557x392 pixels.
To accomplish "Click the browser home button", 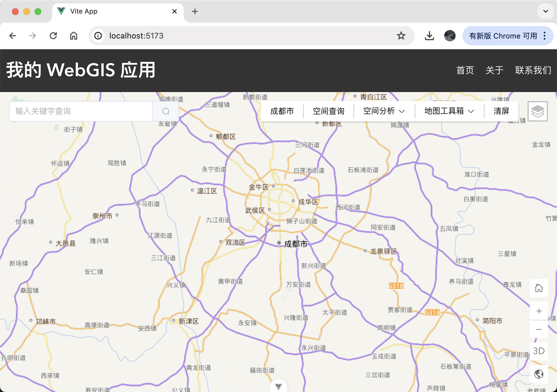I will pyautogui.click(x=74, y=36).
